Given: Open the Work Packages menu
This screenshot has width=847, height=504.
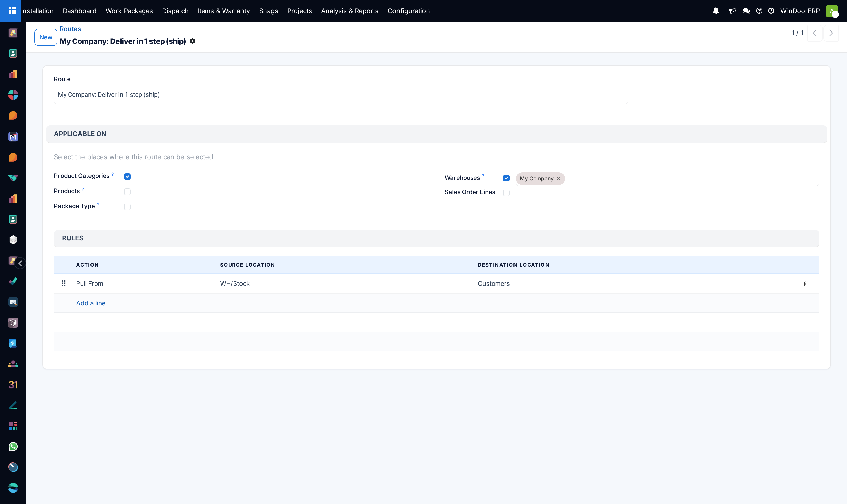Looking at the screenshot, I should click(x=129, y=11).
